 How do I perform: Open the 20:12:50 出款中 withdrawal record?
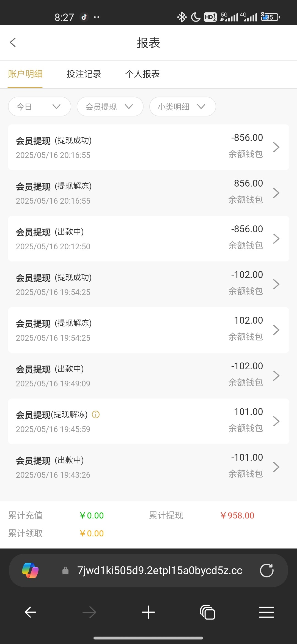pos(148,239)
